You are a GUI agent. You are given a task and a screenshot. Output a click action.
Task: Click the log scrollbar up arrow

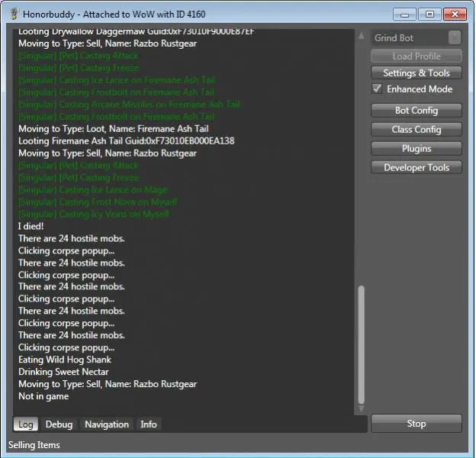pos(362,36)
